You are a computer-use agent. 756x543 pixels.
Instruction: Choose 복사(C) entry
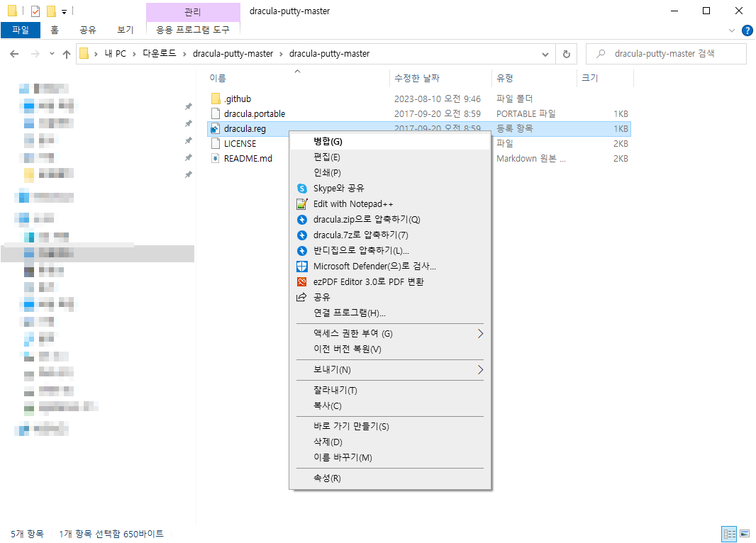(390, 405)
